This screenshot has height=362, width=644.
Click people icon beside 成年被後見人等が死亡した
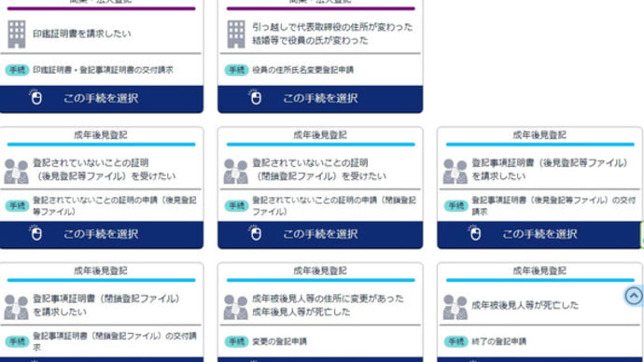tap(455, 307)
